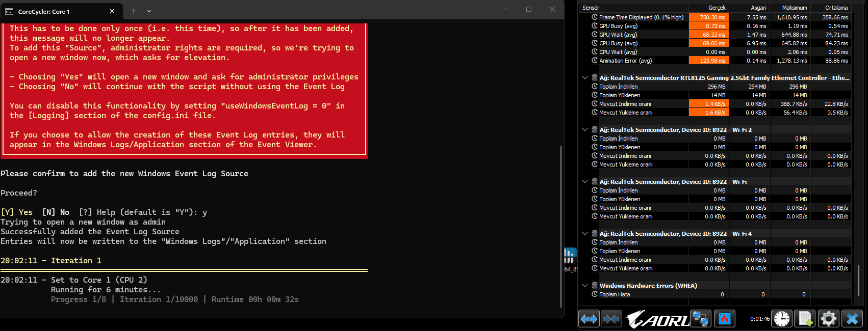Click the expand-columns blue arrows button in the sensor toolbar
868x331 pixels.
[x=589, y=319]
